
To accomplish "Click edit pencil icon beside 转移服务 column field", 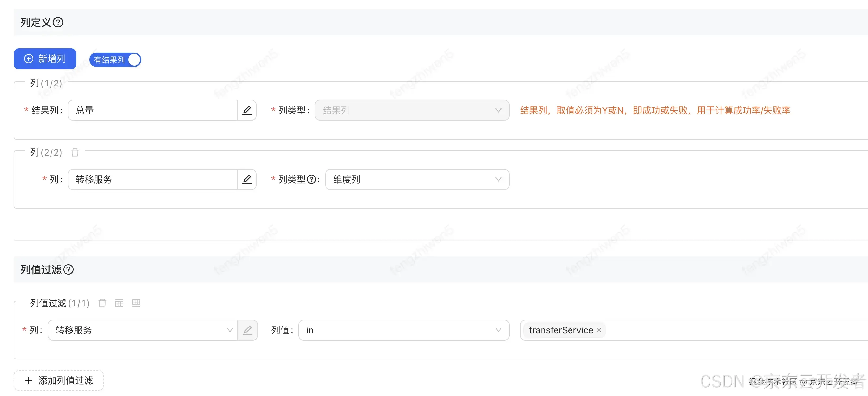I will coord(247,179).
